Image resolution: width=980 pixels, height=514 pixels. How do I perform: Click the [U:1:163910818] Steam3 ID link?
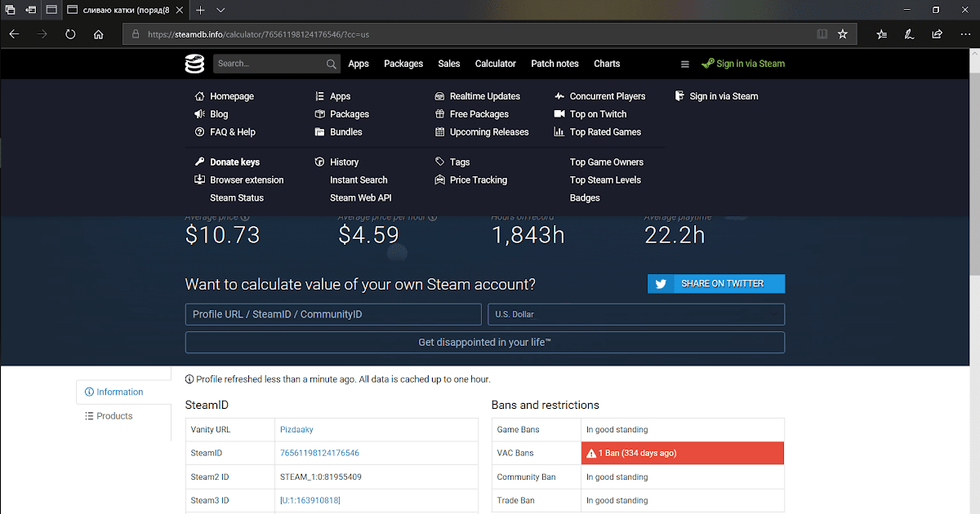(310, 500)
